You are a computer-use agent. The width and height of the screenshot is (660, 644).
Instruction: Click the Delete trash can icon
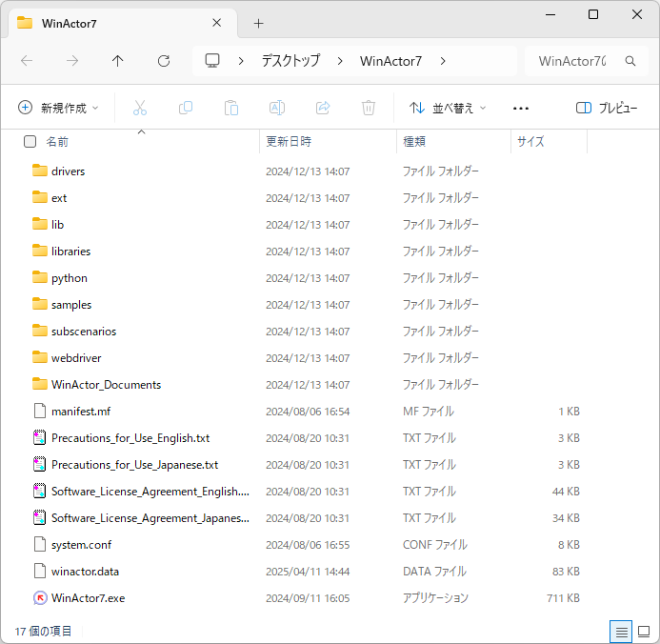coord(369,108)
